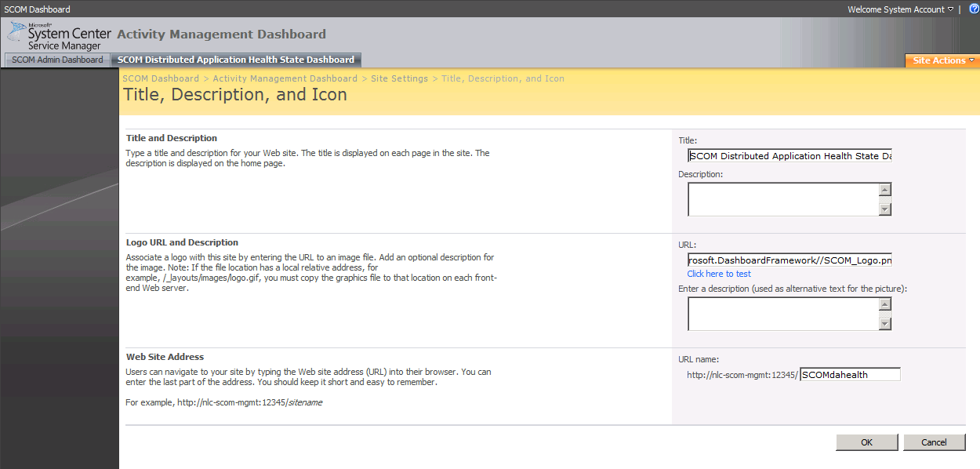The width and height of the screenshot is (980, 469).
Task: Click the down arrow on alternative text box
Action: click(885, 325)
